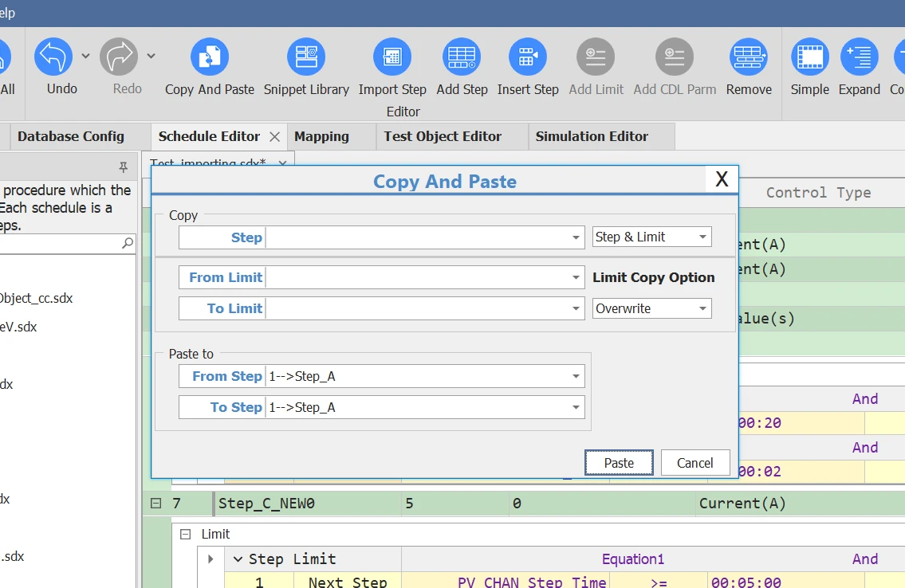The height and width of the screenshot is (588, 905).
Task: Click the Import Step icon
Action: [392, 57]
